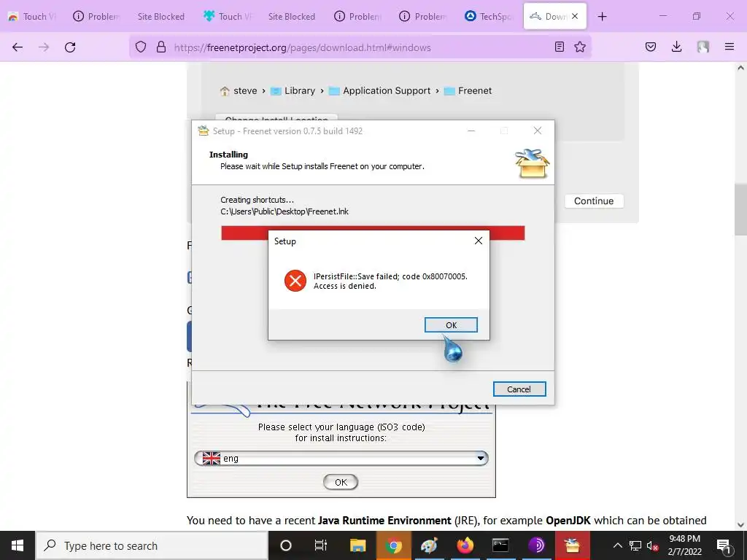The width and height of the screenshot is (747, 560).
Task: Open the Firefox hamburger menu
Action: pyautogui.click(x=729, y=47)
